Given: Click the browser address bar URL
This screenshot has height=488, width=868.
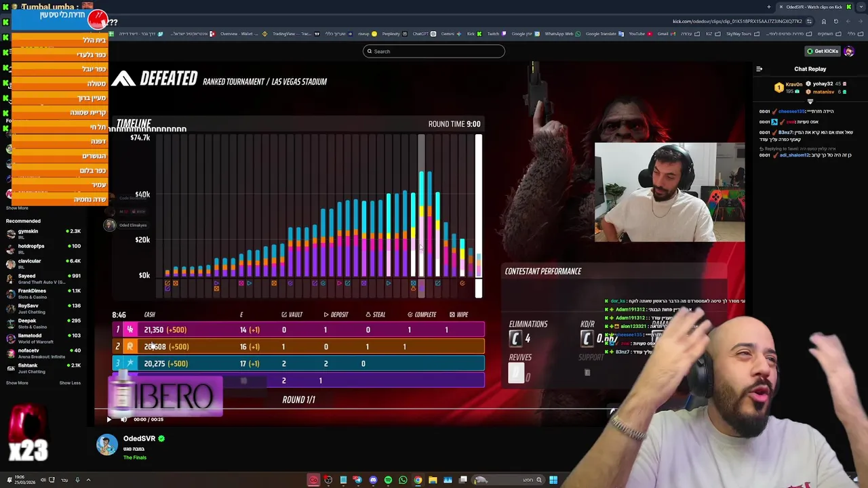Looking at the screenshot, I should (x=737, y=21).
